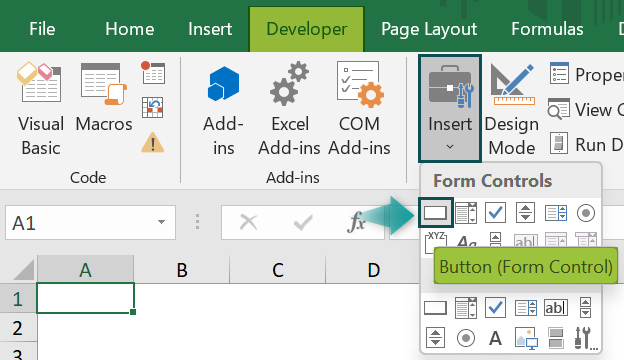624x360 pixels.
Task: Open the Visual Basic editor
Action: point(40,109)
